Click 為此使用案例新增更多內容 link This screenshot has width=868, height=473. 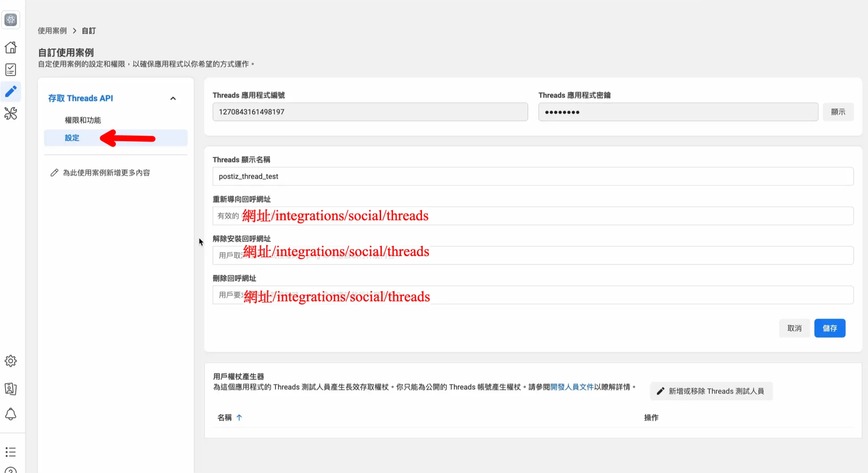[106, 173]
